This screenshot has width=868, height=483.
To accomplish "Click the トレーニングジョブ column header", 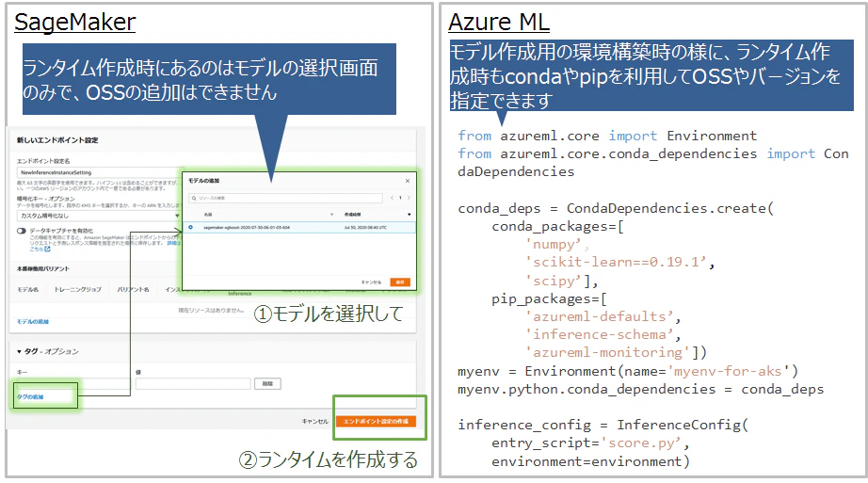I will click(77, 290).
